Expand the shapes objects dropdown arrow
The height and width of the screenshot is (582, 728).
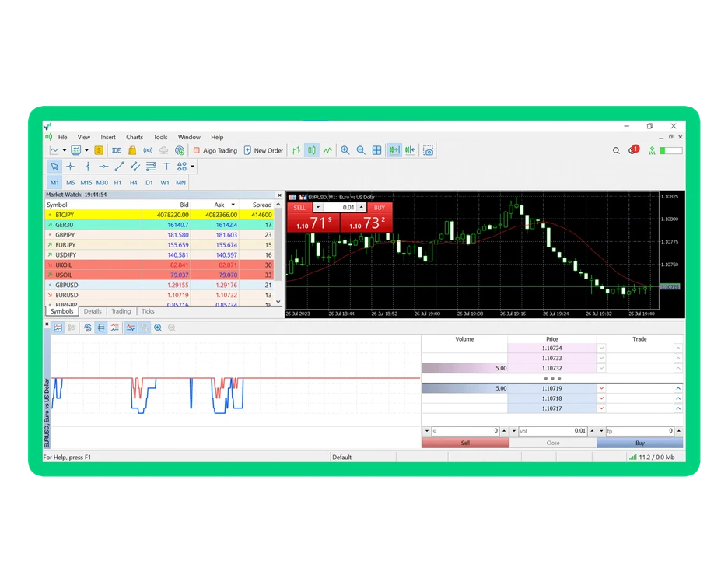coord(193,167)
